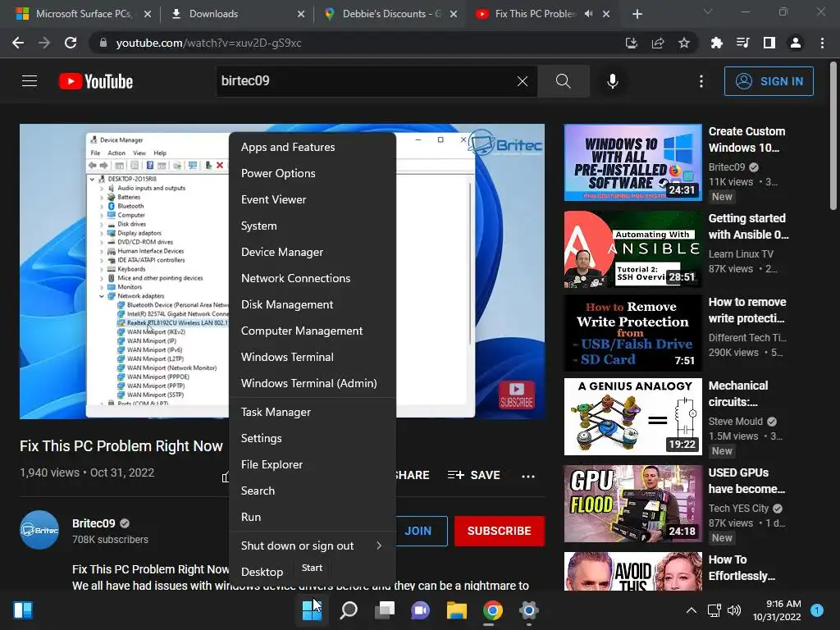Open GPU Flood video thumbnail
The width and height of the screenshot is (840, 630).
tap(632, 504)
